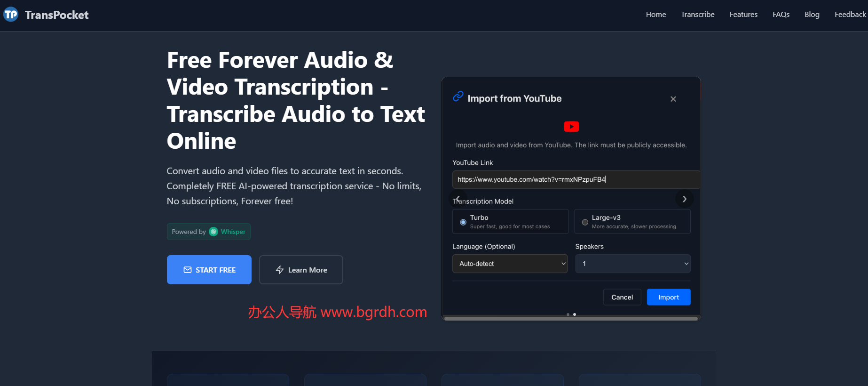Open Feedback in the navigation bar
868x386 pixels.
(850, 15)
